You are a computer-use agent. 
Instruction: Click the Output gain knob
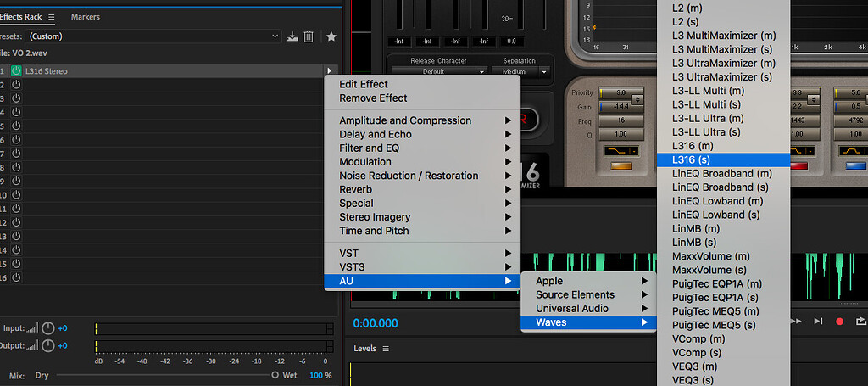pos(48,345)
